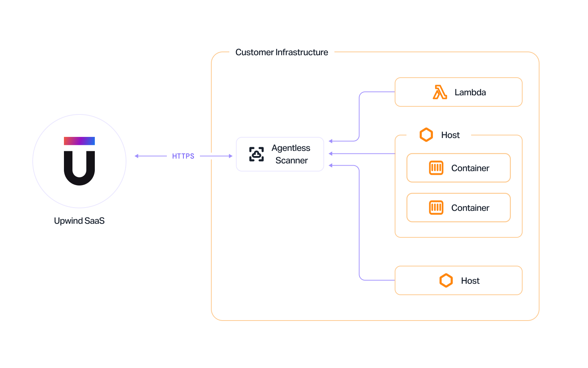588x368 pixels.
Task: Click the second Container label
Action: coord(470,208)
